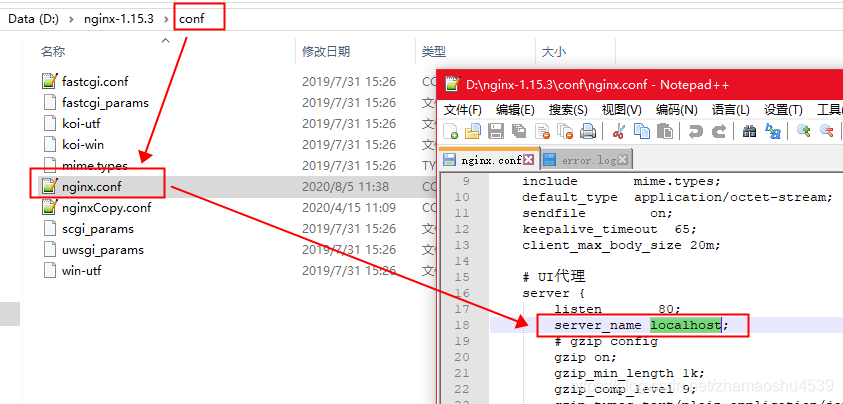Click the New file icon in Notepad++ toolbar
Screen dimensions: 843x404
pos(451,131)
